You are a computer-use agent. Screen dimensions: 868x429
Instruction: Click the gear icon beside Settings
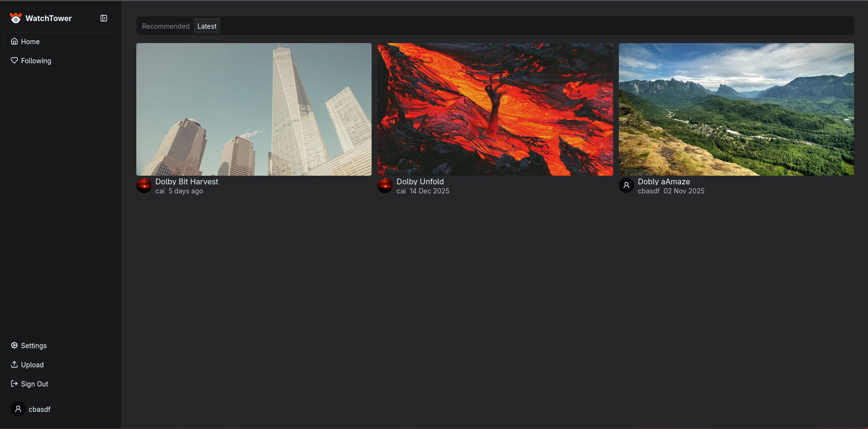tap(14, 345)
